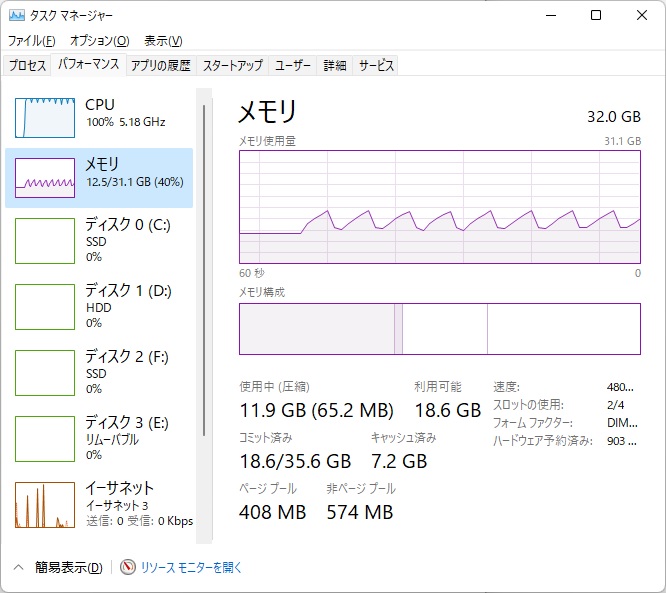
Task: Click the リソース モニターを開く link
Action: [x=191, y=567]
